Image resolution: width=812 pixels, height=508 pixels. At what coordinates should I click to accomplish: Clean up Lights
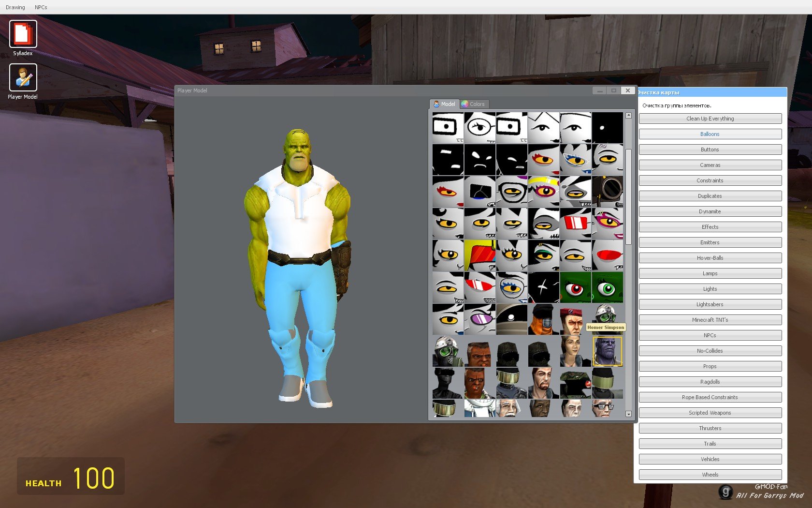710,289
